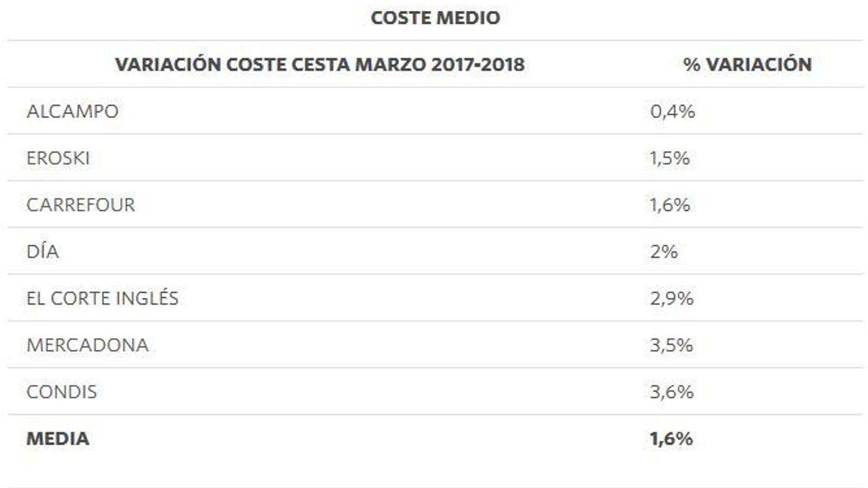Select the 3,5% value for Mercadona
This screenshot has height=488, width=868.
[671, 345]
